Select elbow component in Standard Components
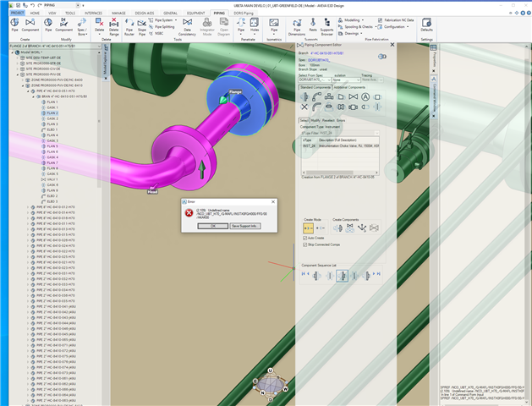 (316, 97)
